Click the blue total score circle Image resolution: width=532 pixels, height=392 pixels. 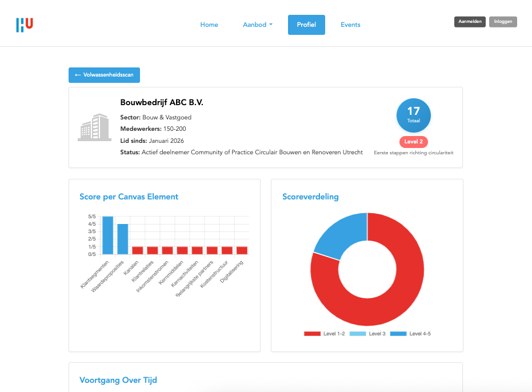tap(413, 115)
